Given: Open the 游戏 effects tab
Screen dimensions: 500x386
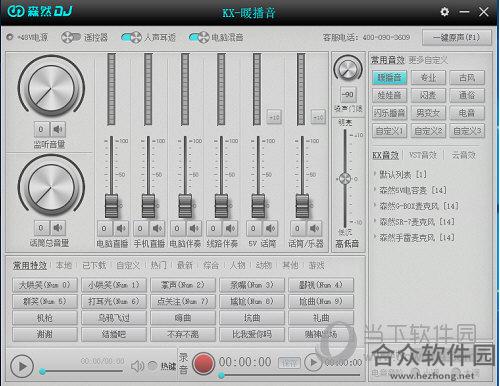Looking at the screenshot, I should [316, 265].
